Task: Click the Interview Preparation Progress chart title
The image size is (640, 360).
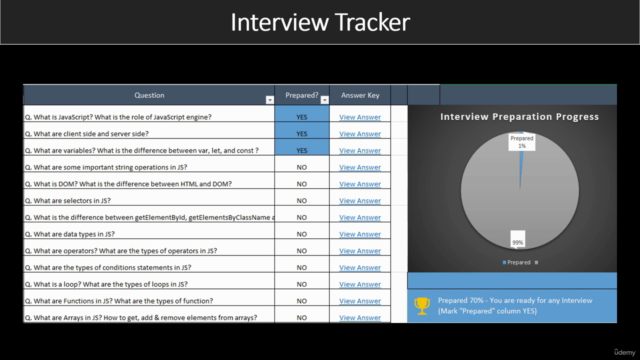Action: point(519,117)
